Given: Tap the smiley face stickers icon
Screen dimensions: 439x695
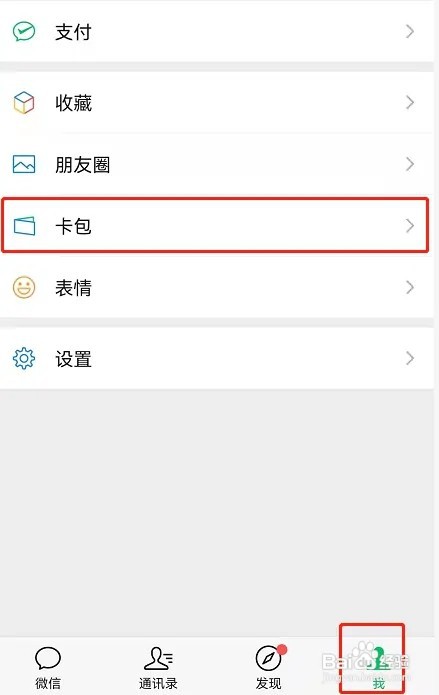Looking at the screenshot, I should pos(24,287).
